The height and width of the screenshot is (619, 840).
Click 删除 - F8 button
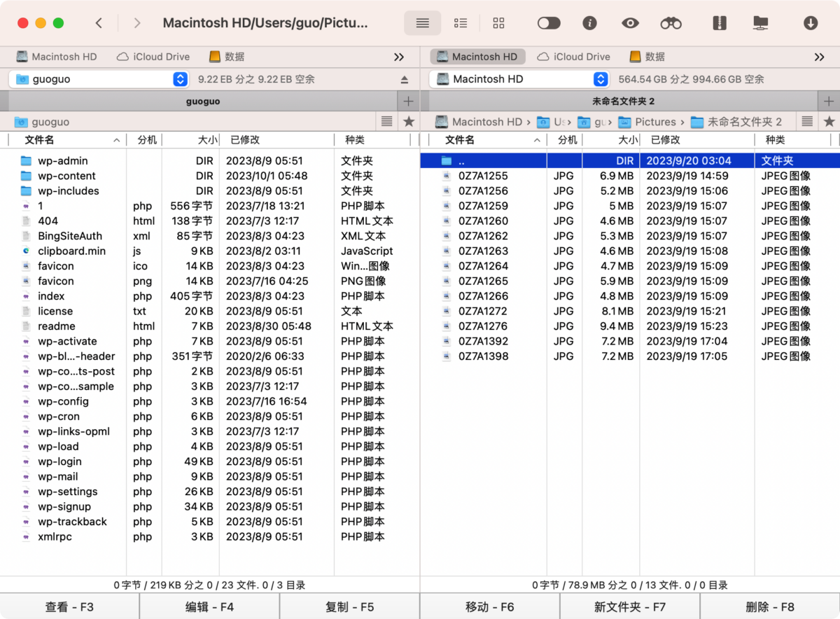770,606
